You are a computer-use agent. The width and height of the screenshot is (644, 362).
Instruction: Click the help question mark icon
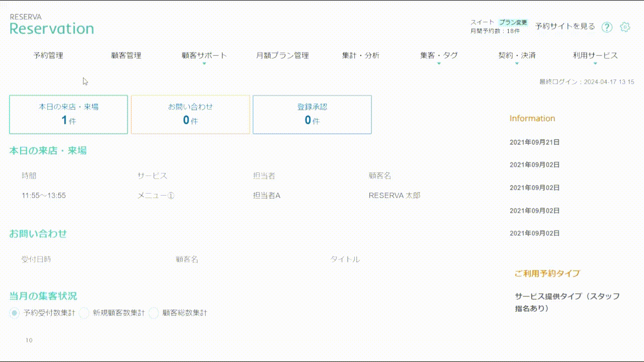click(x=607, y=27)
